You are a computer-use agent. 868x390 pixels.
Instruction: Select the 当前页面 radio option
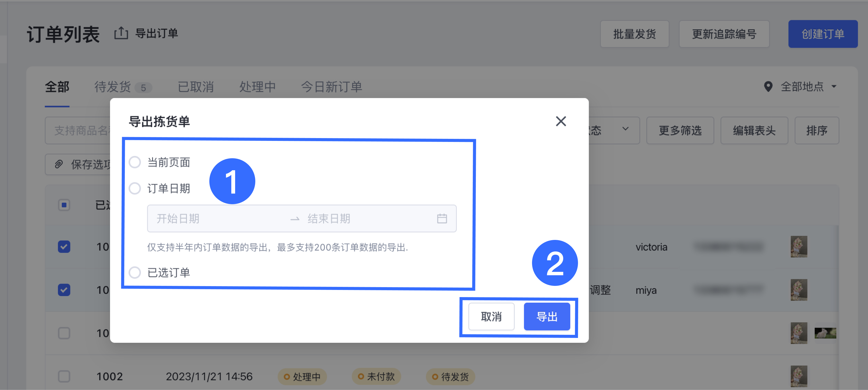click(135, 162)
